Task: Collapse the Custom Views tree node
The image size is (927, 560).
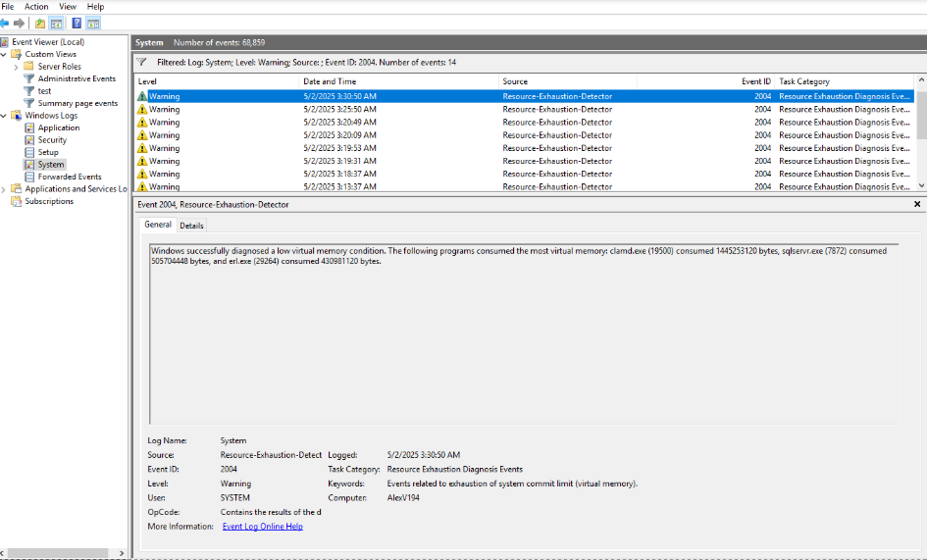Action: point(4,54)
